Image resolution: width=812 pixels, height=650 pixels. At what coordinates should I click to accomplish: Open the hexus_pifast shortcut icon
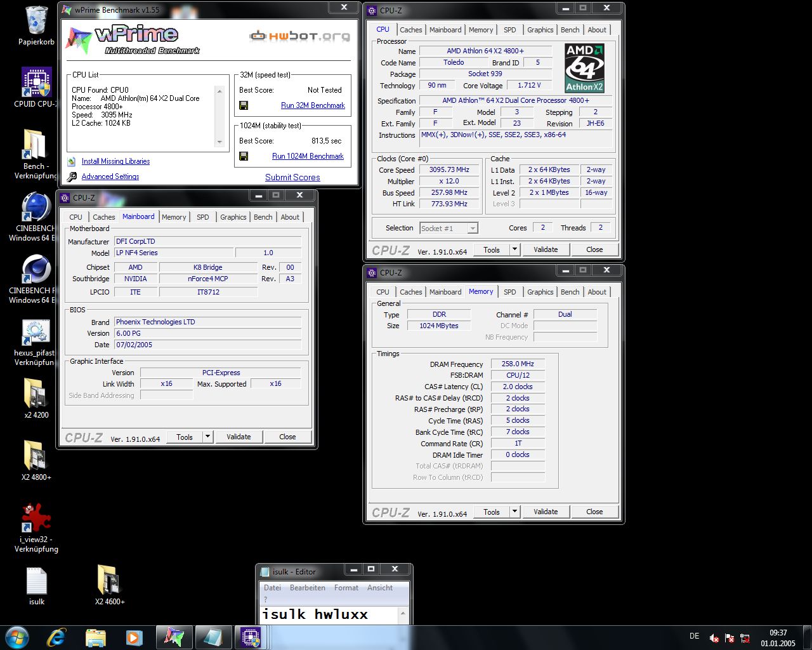click(36, 332)
